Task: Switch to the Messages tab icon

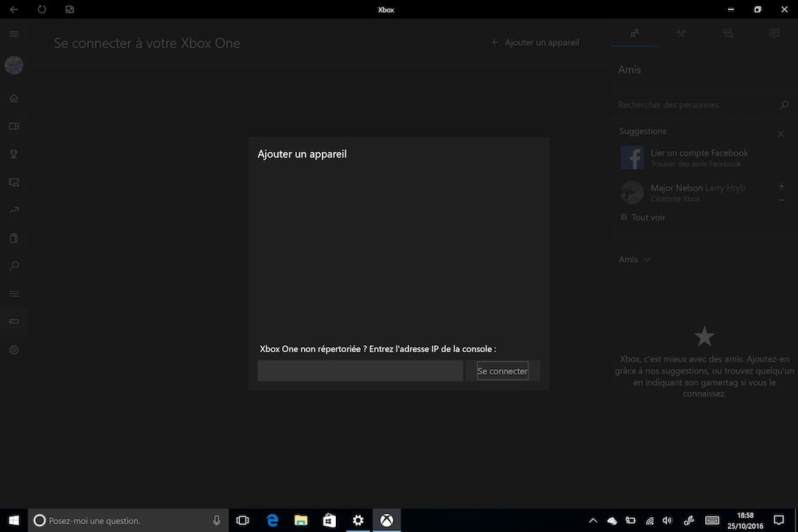Action: coord(728,33)
